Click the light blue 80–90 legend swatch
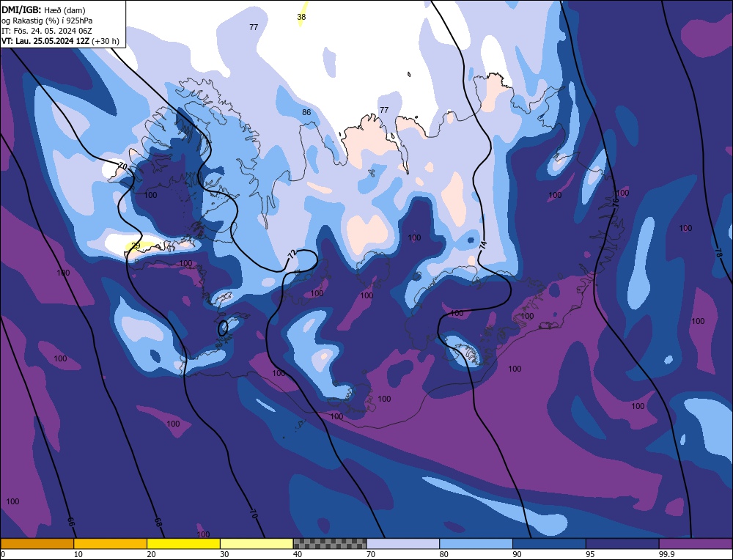 (x=476, y=544)
